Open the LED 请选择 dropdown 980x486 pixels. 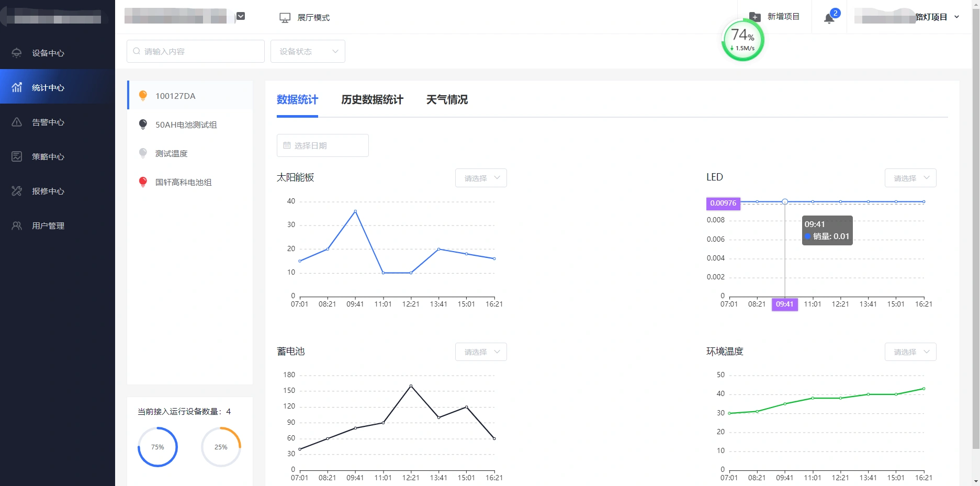[910, 178]
